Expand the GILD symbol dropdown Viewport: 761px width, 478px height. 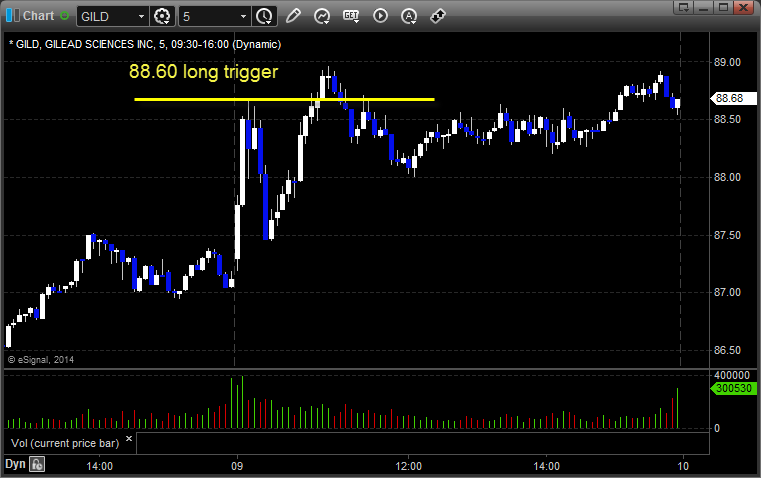click(x=141, y=16)
